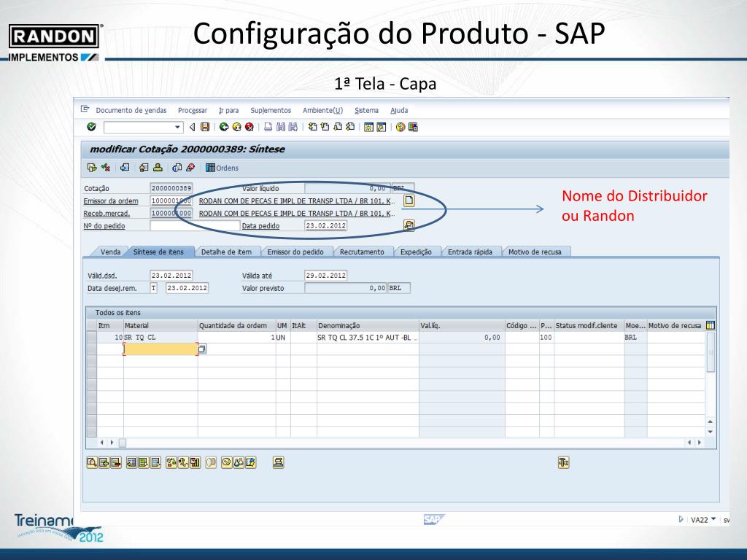
Task: Switch to the Venda tab
Action: pos(110,252)
